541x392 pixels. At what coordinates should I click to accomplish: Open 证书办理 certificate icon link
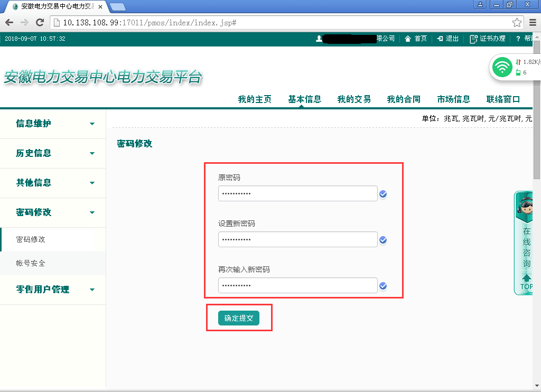(488, 39)
